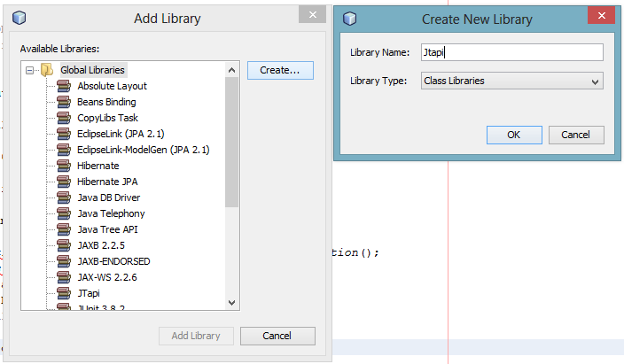Click the Global Libraries folder icon

[x=47, y=70]
